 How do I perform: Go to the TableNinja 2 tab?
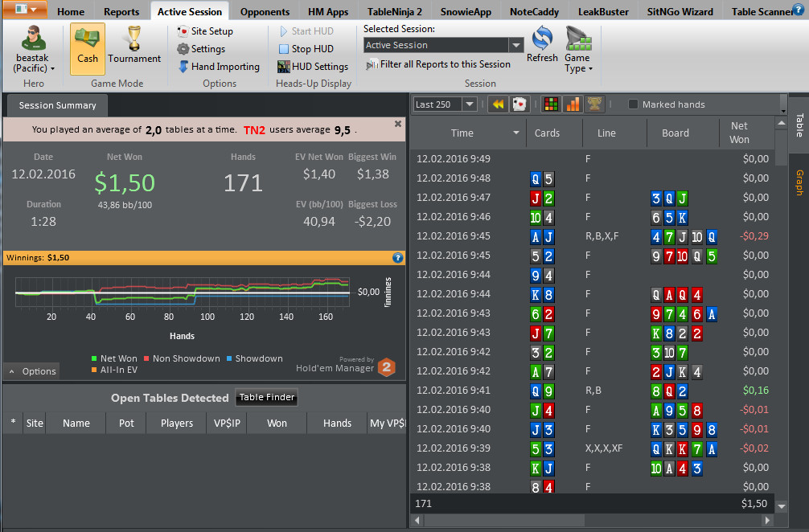[x=395, y=11]
